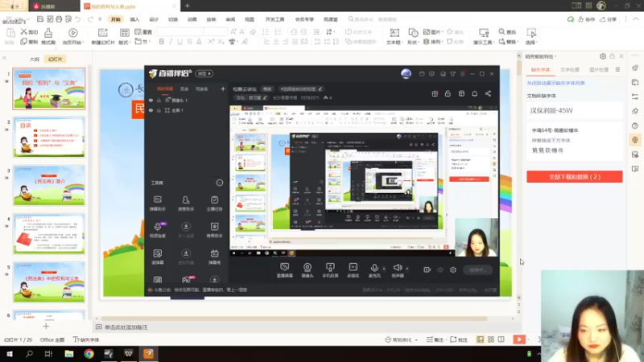Switch to reading view in status bar
The width and height of the screenshot is (644, 362).
pos(501,339)
